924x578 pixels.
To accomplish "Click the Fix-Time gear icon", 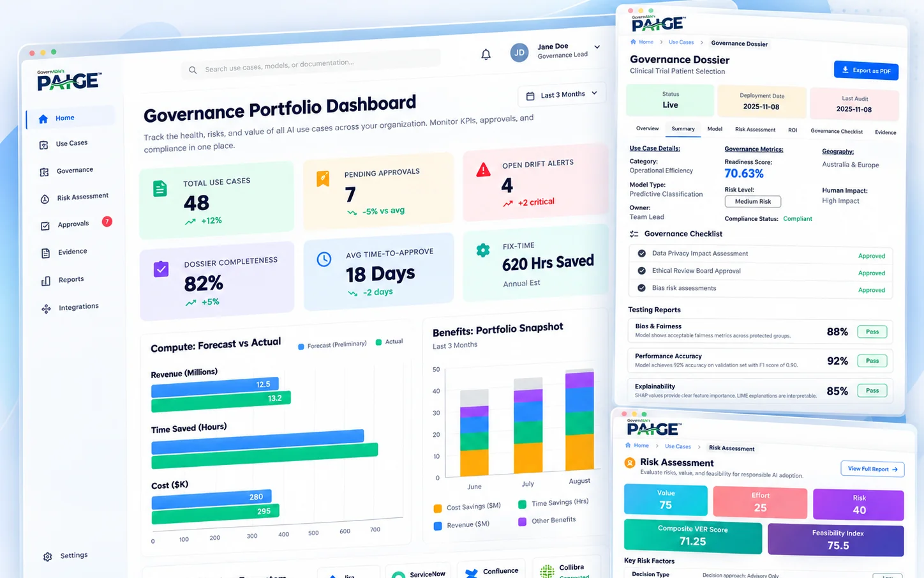I will tap(483, 250).
